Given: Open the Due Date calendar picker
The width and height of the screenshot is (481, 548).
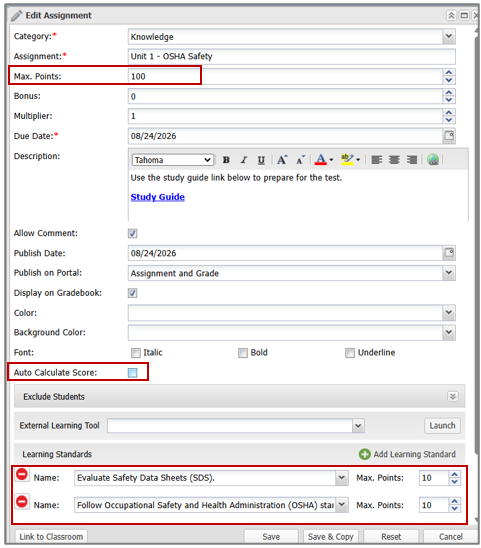Looking at the screenshot, I should (449, 136).
